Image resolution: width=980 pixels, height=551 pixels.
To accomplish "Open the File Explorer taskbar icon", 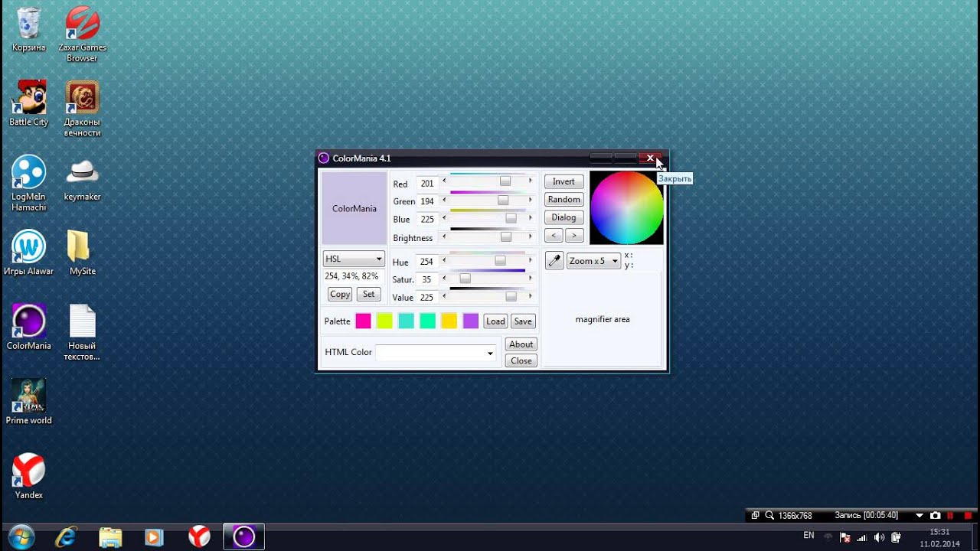I will pyautogui.click(x=111, y=536).
